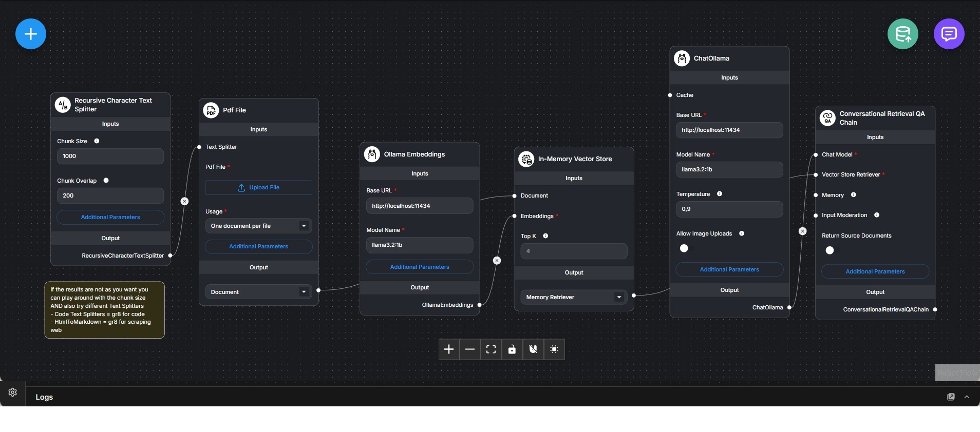Click the fit view canvas control

point(491,349)
